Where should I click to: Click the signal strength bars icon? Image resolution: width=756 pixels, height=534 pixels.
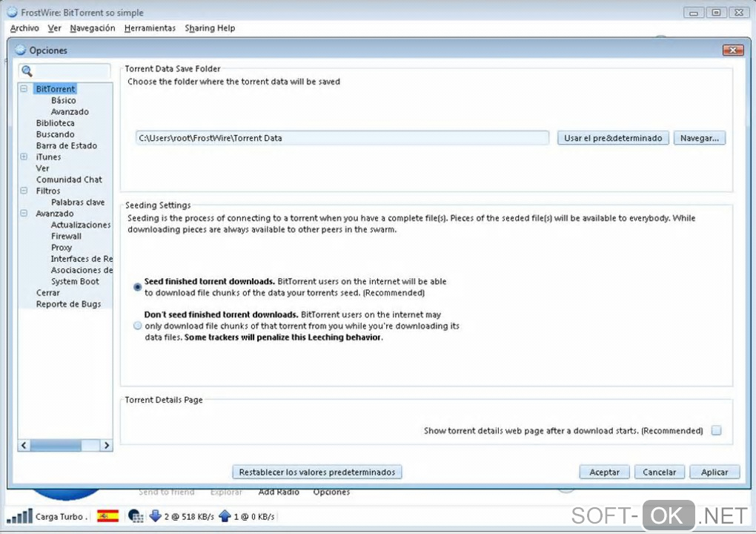20,516
